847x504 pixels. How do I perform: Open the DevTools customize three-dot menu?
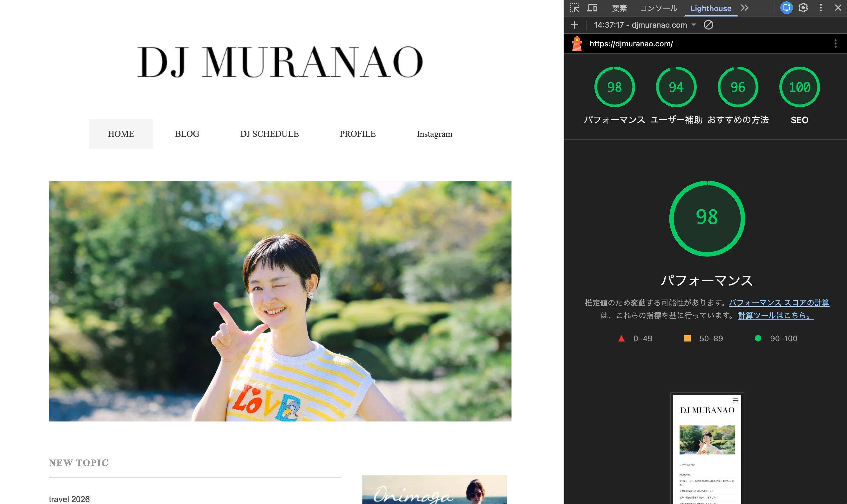tap(821, 8)
